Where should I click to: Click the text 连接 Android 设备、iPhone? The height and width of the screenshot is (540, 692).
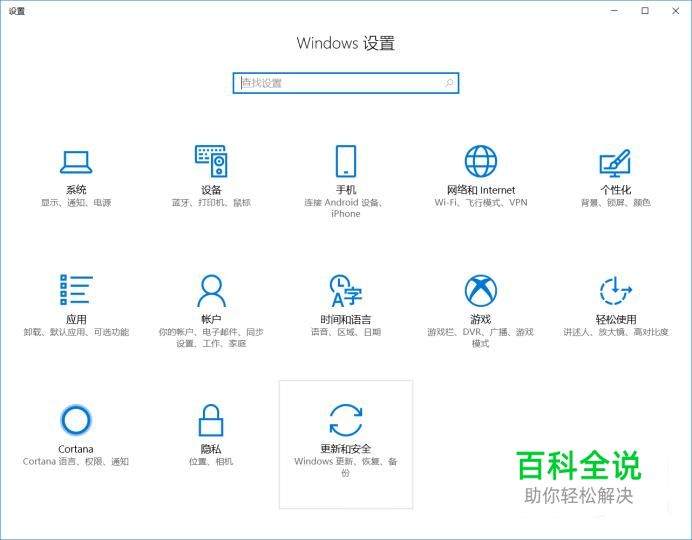pyautogui.click(x=344, y=208)
